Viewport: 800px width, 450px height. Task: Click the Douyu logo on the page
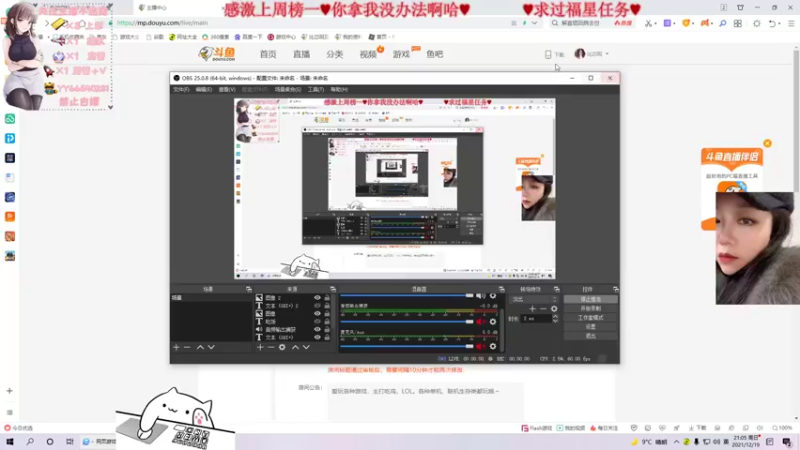tap(217, 54)
